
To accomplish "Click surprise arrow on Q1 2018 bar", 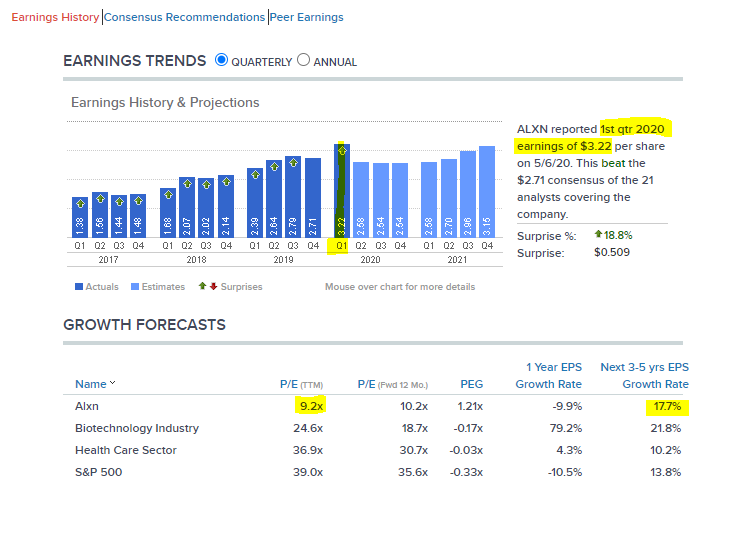I will [x=168, y=195].
